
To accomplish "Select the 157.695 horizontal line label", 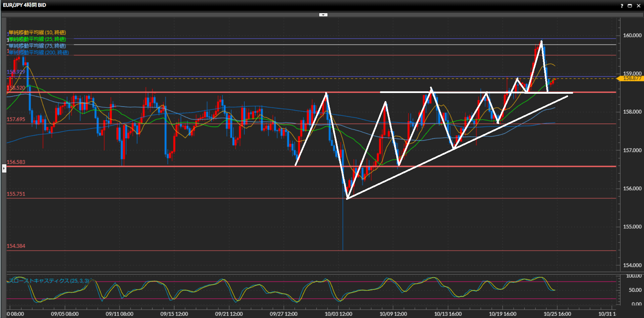I will coord(16,120).
